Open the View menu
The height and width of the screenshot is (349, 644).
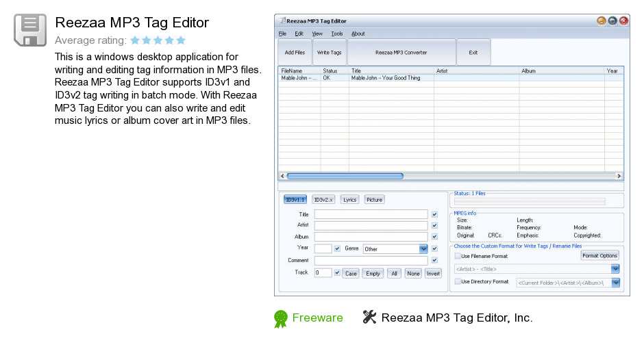coord(317,34)
